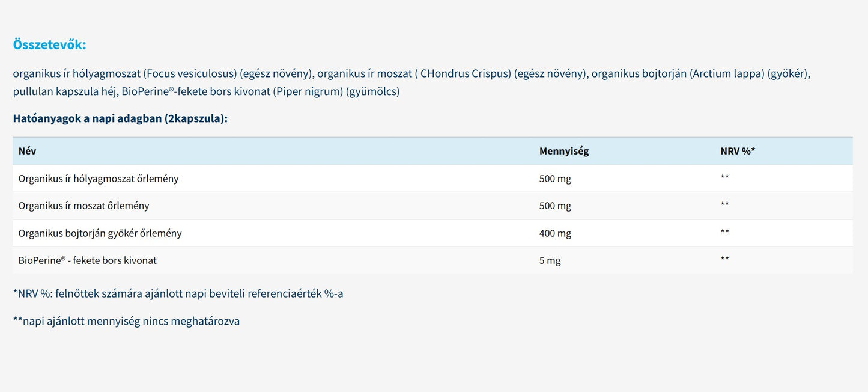Click the NRV %* column header

click(x=737, y=151)
